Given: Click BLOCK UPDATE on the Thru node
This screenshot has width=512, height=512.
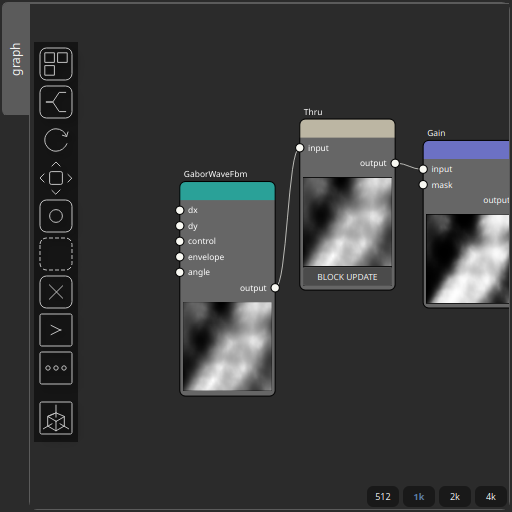Looking at the screenshot, I should (347, 277).
